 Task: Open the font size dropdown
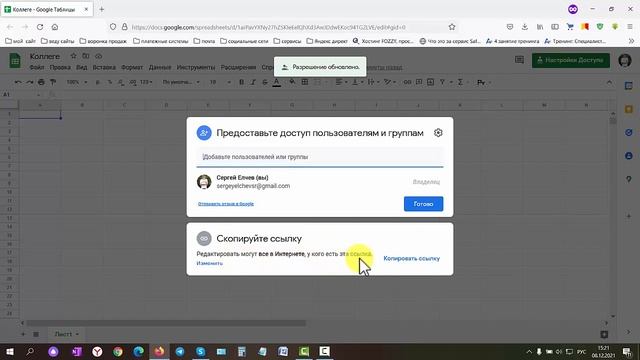(x=220, y=82)
